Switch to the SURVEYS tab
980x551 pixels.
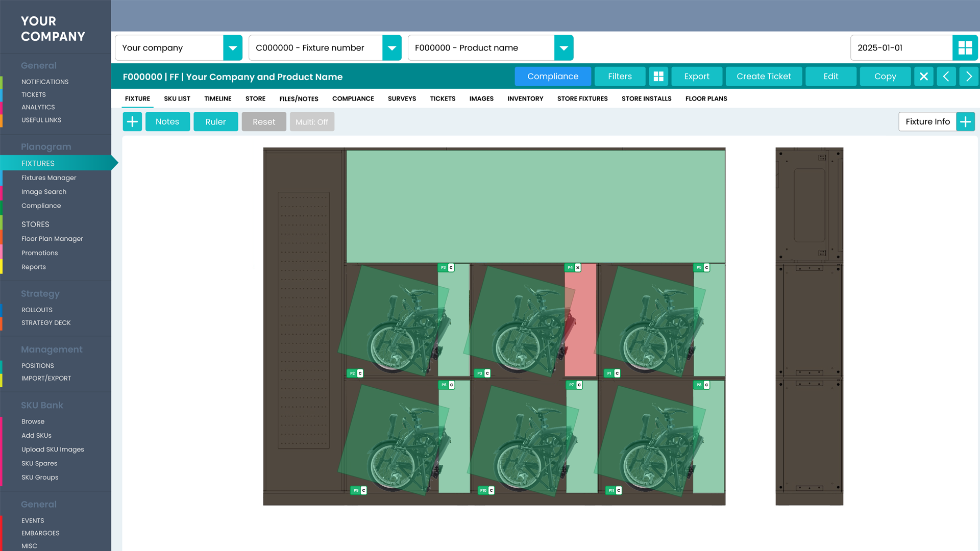402,98
